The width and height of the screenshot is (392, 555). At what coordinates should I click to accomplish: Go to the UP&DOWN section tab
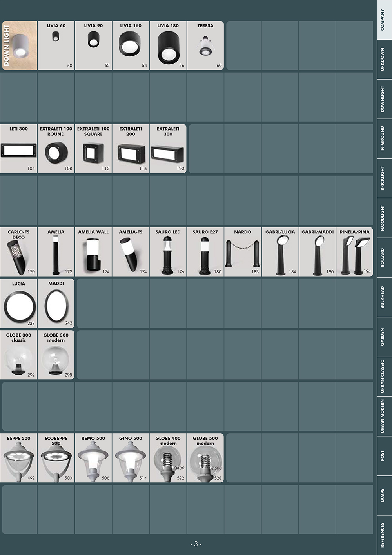(x=384, y=60)
